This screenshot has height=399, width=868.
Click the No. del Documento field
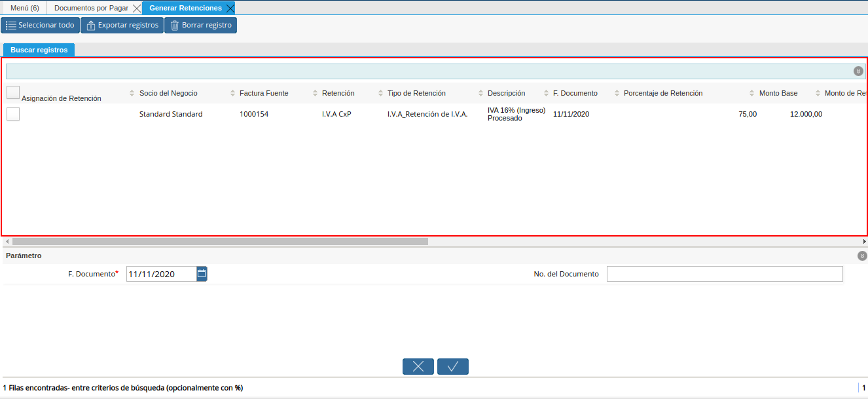click(x=725, y=274)
